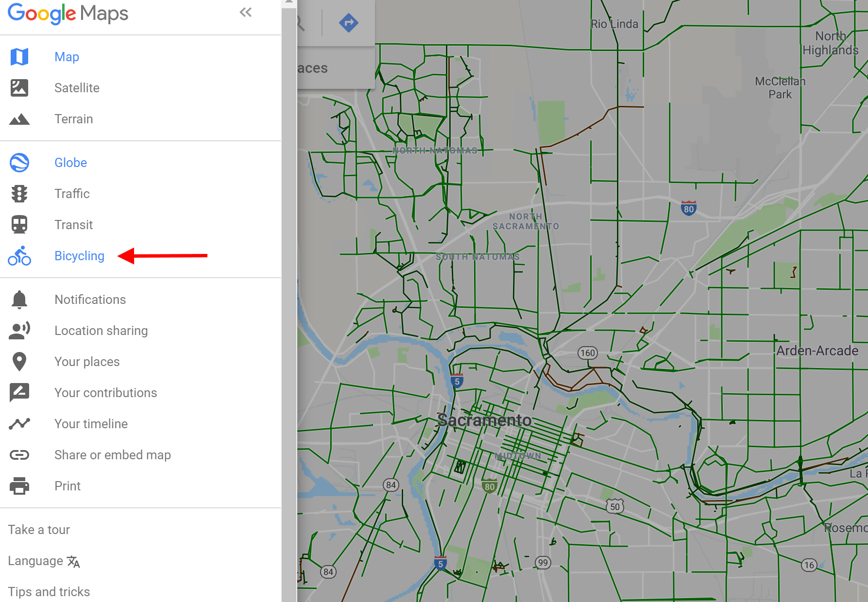Click the Route 16 highway marker

pyautogui.click(x=809, y=565)
